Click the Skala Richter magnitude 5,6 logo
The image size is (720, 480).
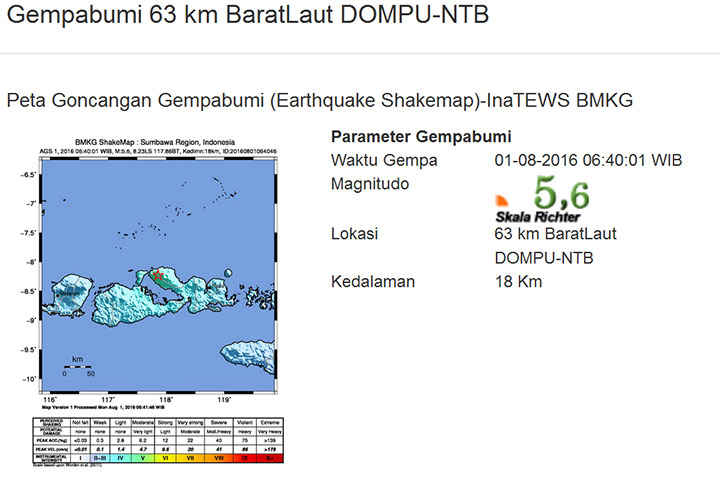click(542, 198)
